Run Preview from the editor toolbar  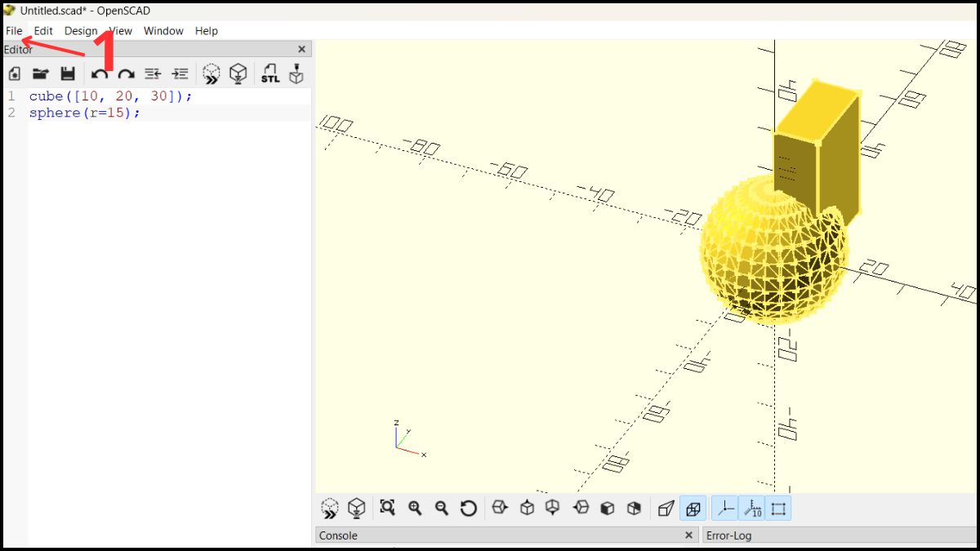pos(212,73)
